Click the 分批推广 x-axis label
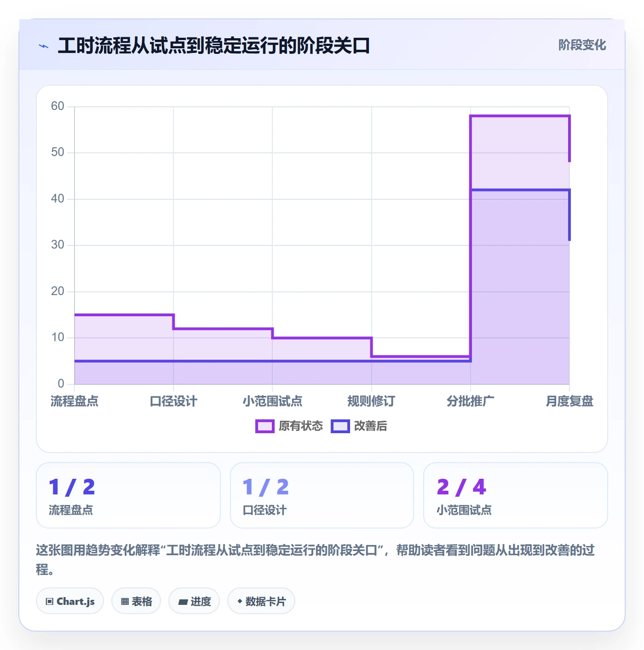The height and width of the screenshot is (650, 644). pos(470,401)
